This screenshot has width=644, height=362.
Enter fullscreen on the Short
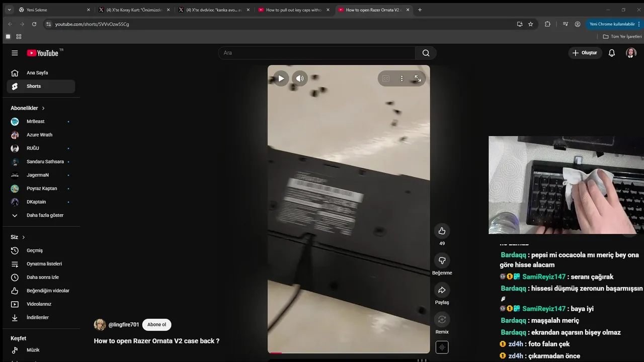click(x=418, y=78)
